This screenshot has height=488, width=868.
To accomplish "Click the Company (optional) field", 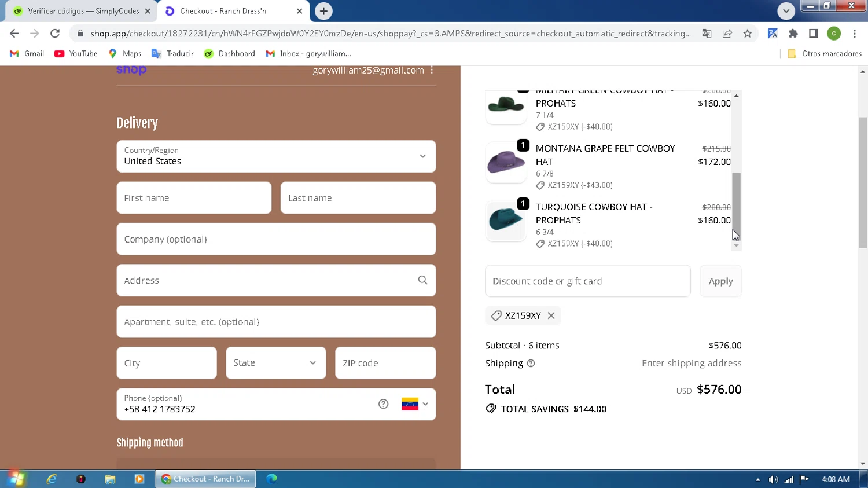I will pyautogui.click(x=276, y=239).
